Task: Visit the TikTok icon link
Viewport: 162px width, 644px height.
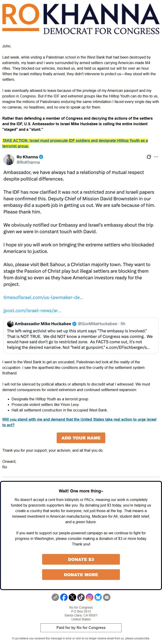Action: (81, 597)
